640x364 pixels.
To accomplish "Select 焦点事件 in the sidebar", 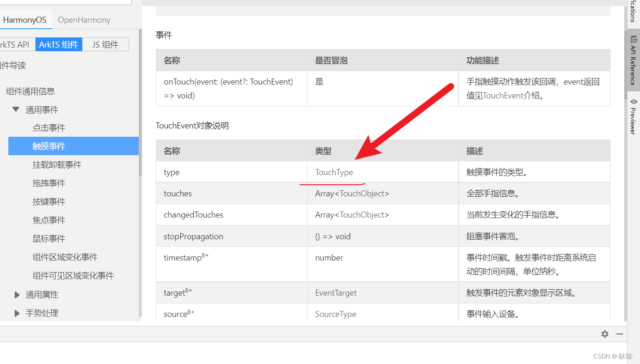I will tap(49, 220).
